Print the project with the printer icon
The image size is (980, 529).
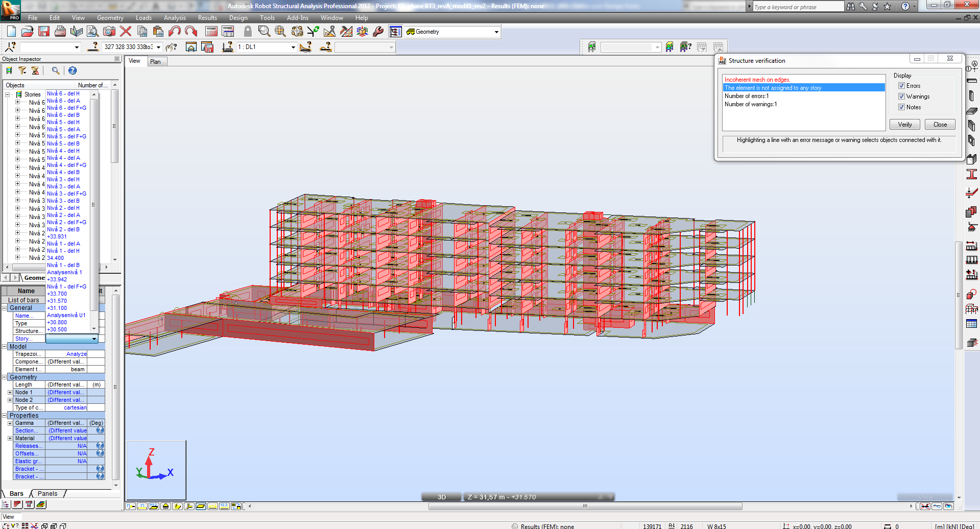click(60, 31)
